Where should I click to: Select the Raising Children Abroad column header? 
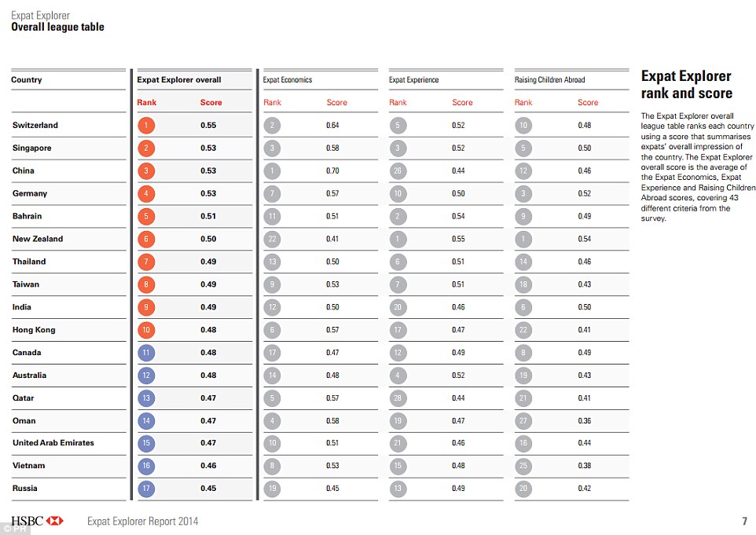(550, 80)
